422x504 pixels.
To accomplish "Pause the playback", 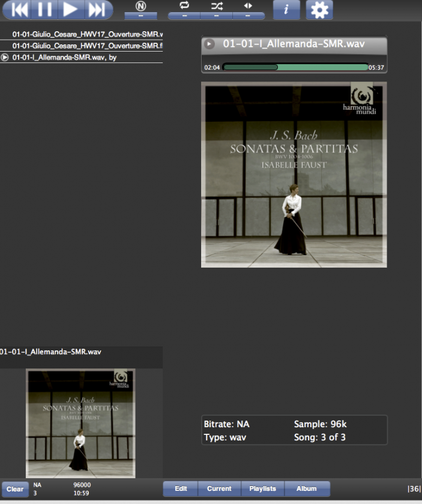I will [44, 10].
